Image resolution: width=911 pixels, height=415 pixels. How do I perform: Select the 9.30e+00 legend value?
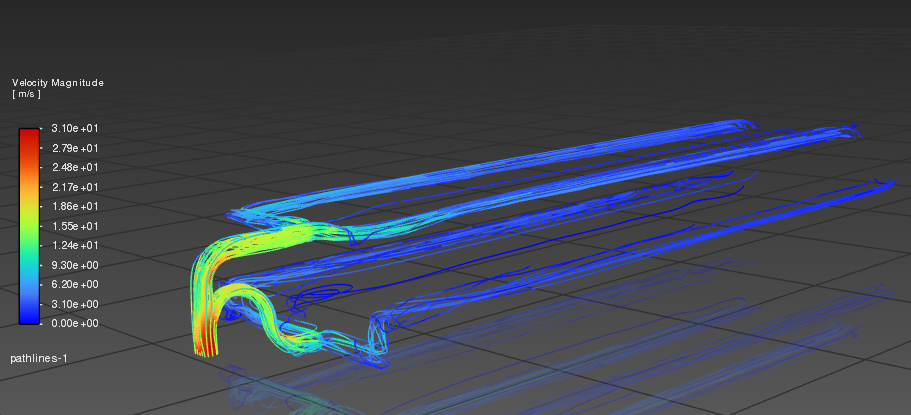75,265
